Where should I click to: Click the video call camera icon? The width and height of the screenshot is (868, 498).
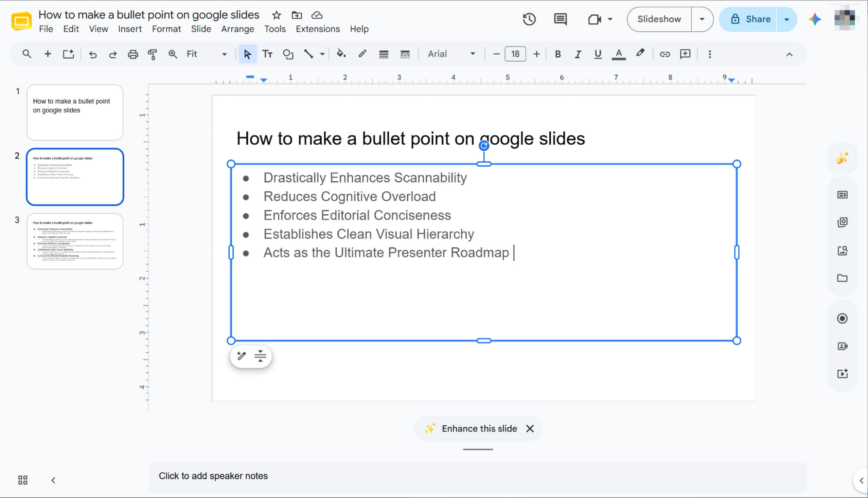point(594,19)
